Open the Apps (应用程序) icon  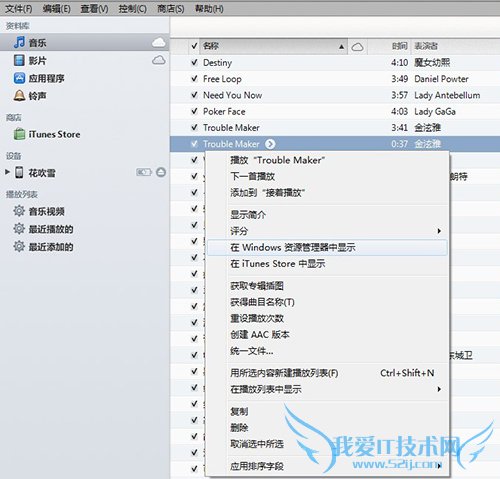(19, 78)
